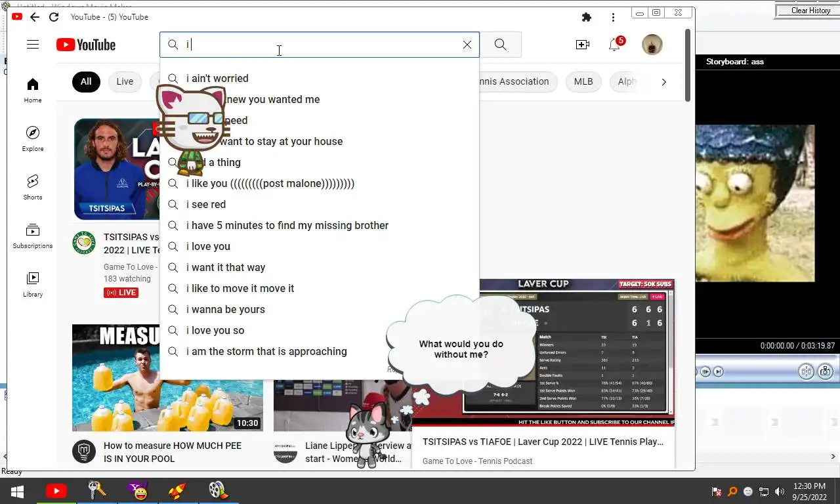This screenshot has height=504, width=840.
Task: Click the Movie Maker film reel taskbar icon
Action: pos(217,491)
